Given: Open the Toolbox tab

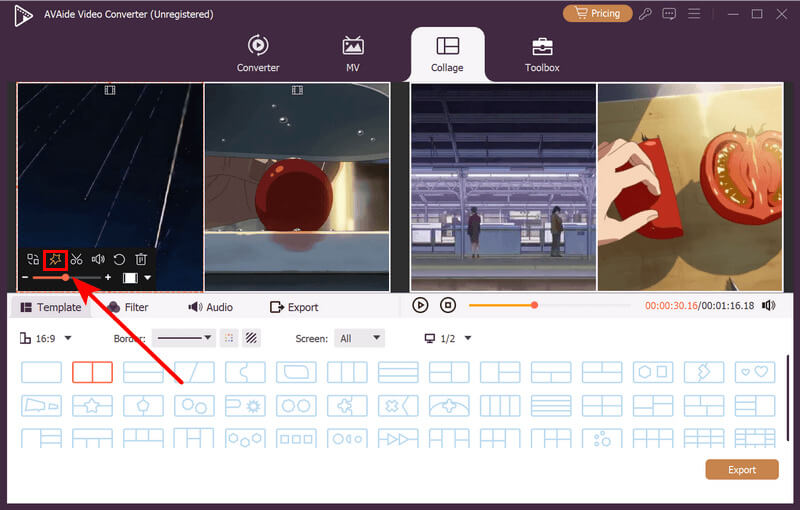Looking at the screenshot, I should click(x=542, y=54).
